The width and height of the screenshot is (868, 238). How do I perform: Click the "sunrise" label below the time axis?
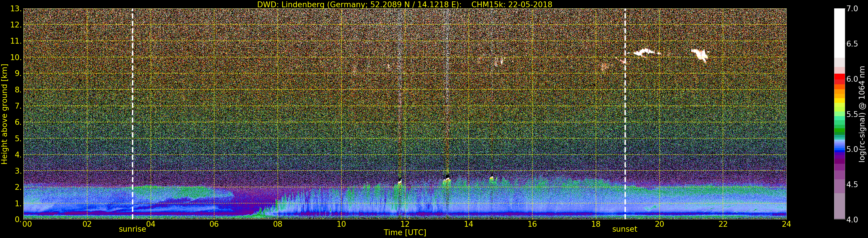tap(132, 229)
